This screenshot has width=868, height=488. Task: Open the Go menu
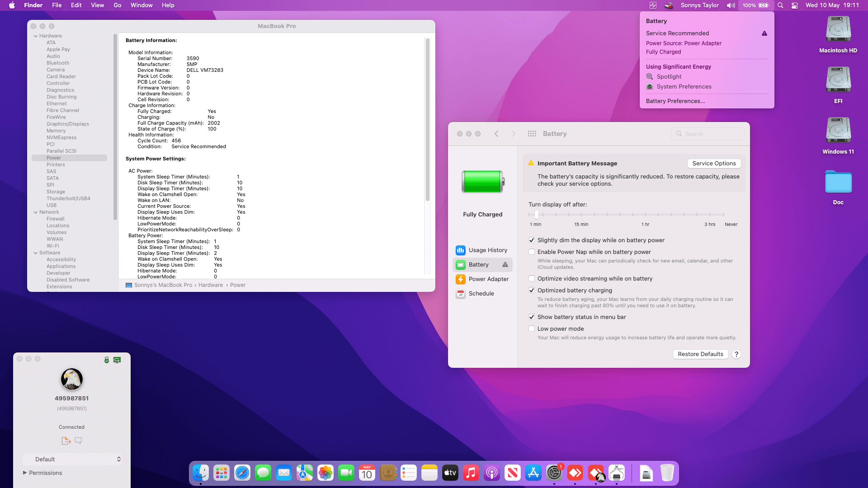click(118, 5)
